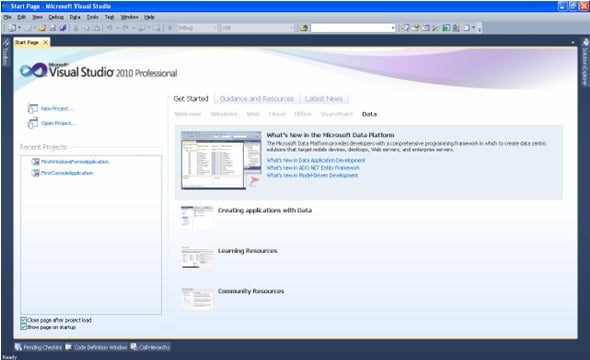Open the toolbar options overflow arrow

479,29
